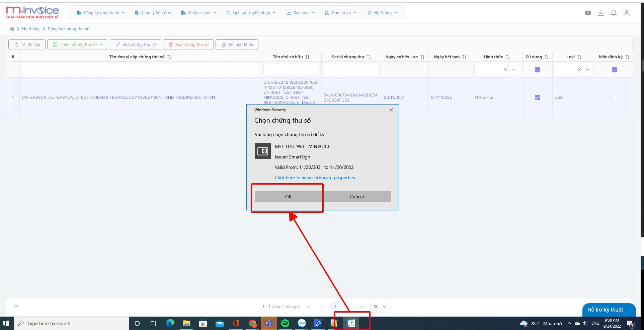644x330 pixels.
Task: Sort by Ngày hết hạn column
Action: click(464, 57)
